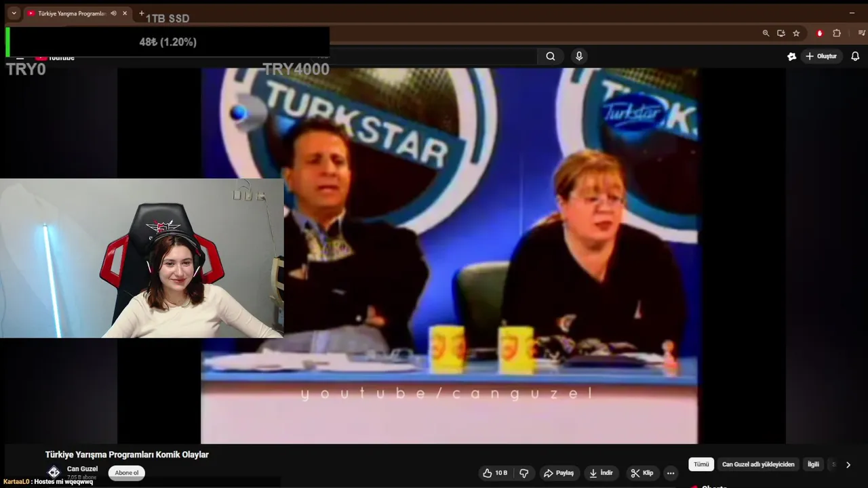Start voice search with the microphone
This screenshot has height=488, width=868.
click(x=578, y=56)
